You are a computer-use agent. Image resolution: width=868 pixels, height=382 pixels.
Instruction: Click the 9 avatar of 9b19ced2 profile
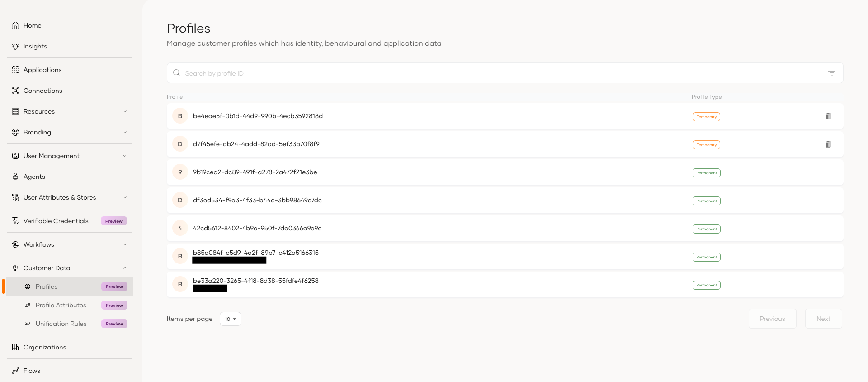[180, 172]
